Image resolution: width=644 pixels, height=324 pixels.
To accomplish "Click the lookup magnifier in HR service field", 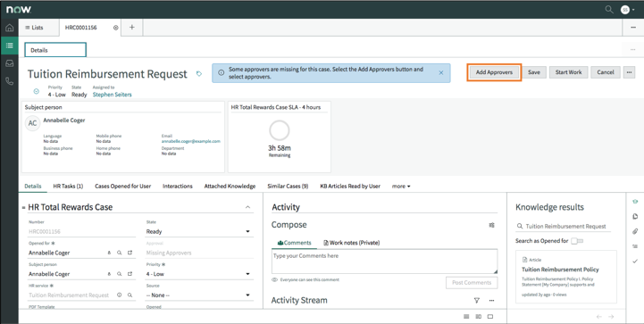I will tap(130, 295).
